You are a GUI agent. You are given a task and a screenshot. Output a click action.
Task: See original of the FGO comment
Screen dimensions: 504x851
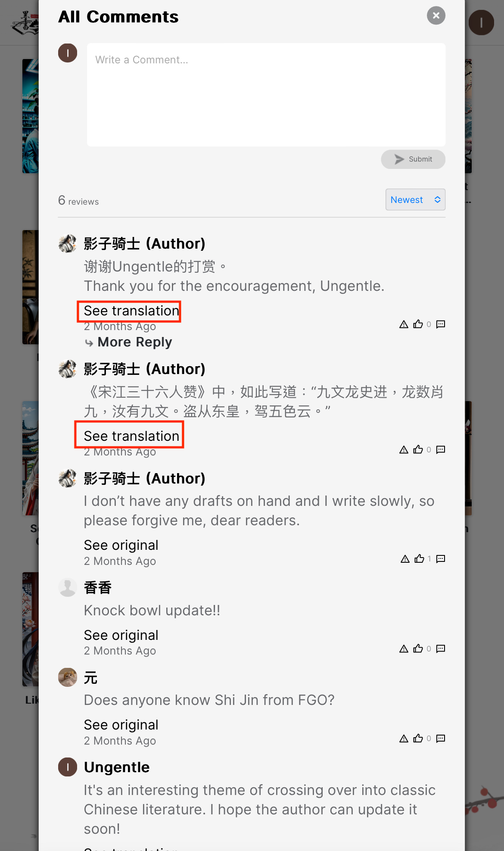click(121, 725)
